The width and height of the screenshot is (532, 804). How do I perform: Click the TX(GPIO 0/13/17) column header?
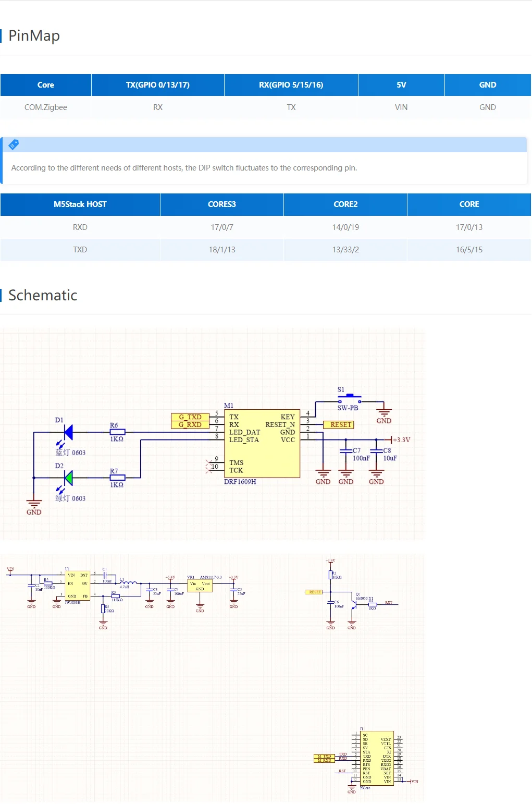click(157, 85)
